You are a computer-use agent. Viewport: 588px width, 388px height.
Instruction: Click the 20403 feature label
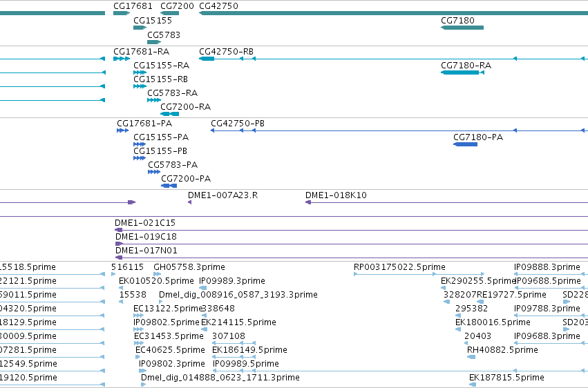tap(477, 336)
